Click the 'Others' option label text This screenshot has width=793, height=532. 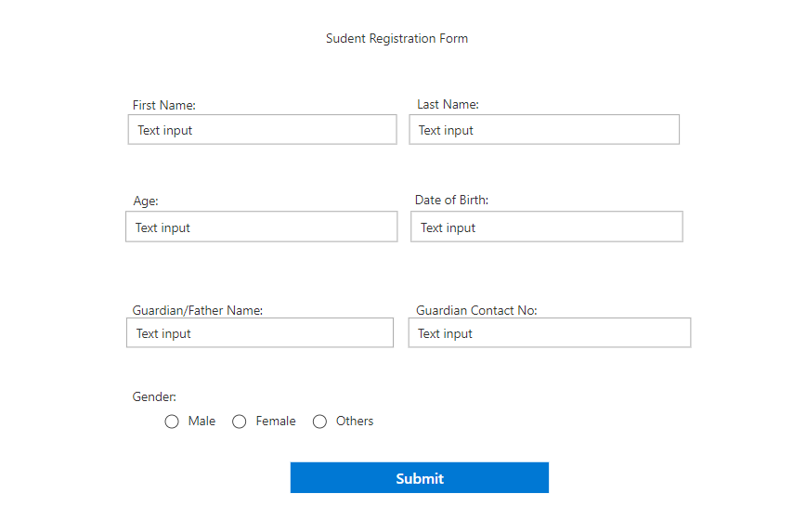tap(355, 422)
